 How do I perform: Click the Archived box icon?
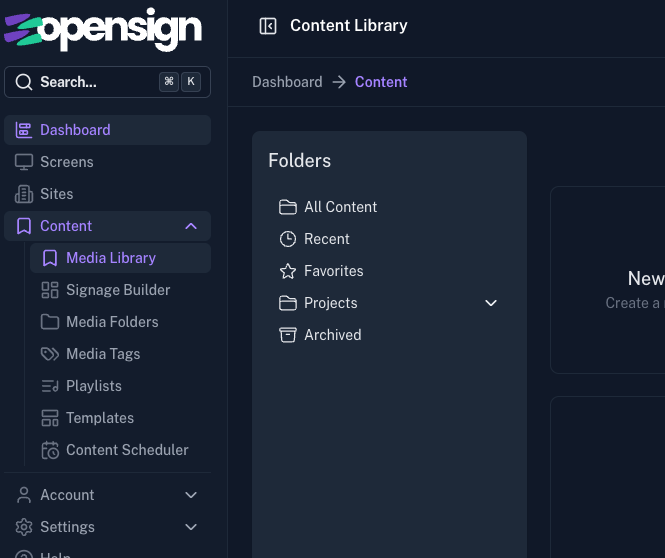[x=288, y=335]
